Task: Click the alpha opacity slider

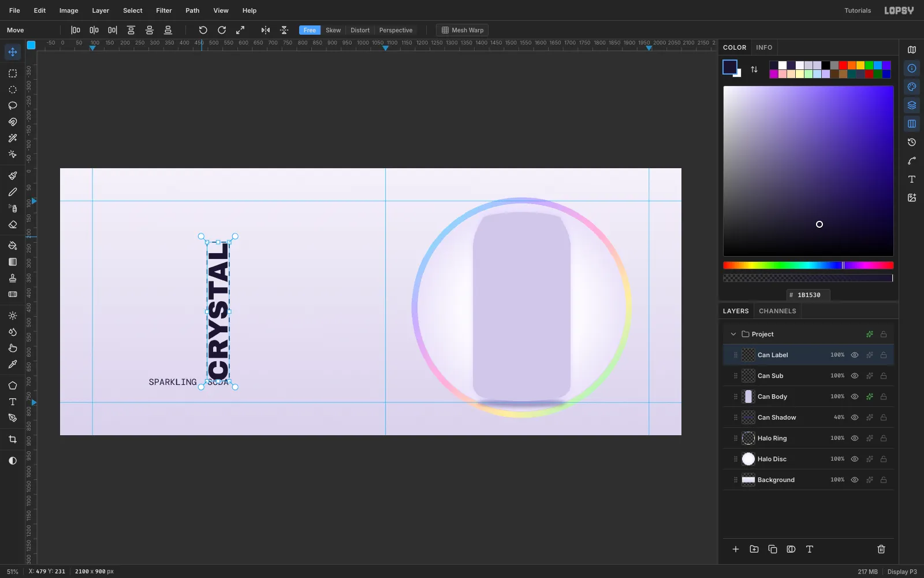Action: pos(808,278)
